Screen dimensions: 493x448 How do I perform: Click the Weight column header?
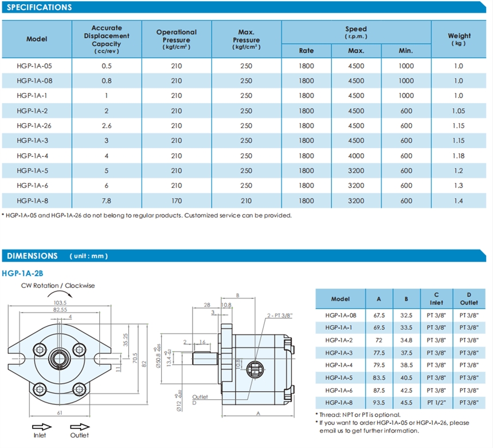pyautogui.click(x=459, y=39)
